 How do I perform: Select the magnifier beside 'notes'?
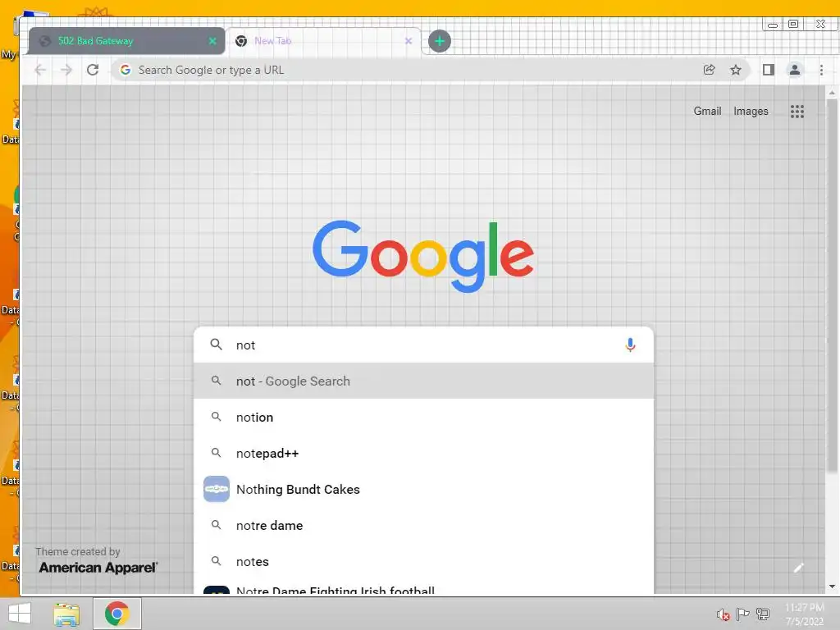click(x=216, y=561)
